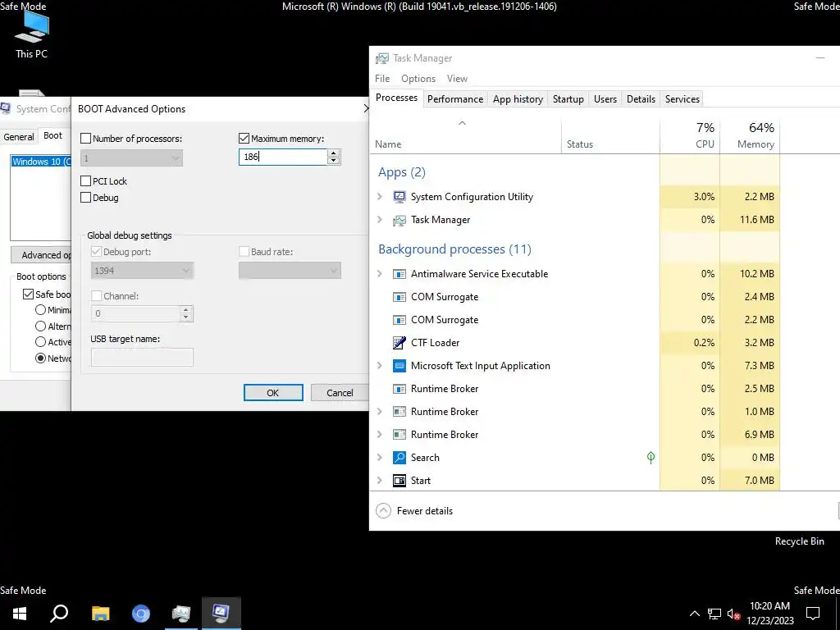The height and width of the screenshot is (630, 840).
Task: Click the taskbar clock showing 10:20 AM
Action: point(769,614)
